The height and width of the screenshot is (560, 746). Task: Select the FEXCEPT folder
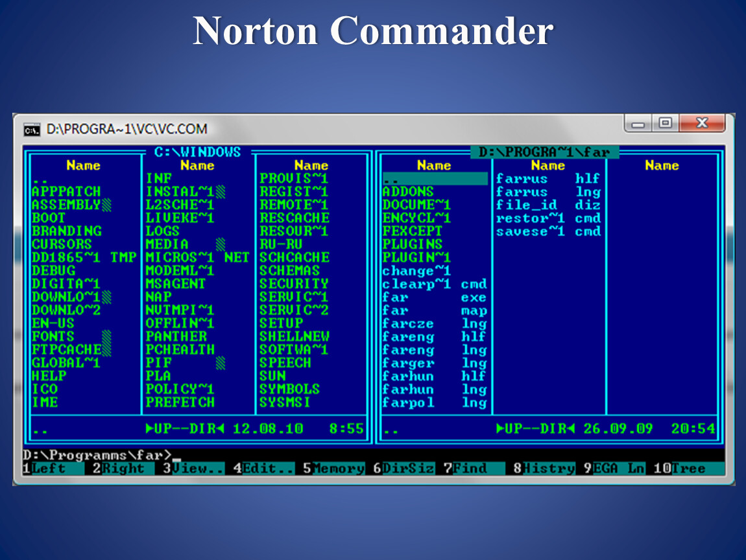[x=413, y=231]
